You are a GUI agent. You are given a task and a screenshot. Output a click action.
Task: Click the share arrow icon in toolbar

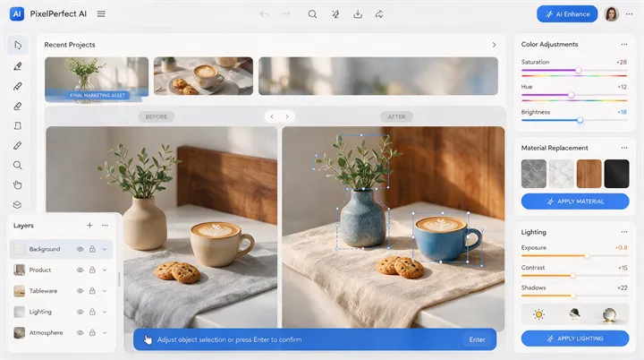pos(379,14)
